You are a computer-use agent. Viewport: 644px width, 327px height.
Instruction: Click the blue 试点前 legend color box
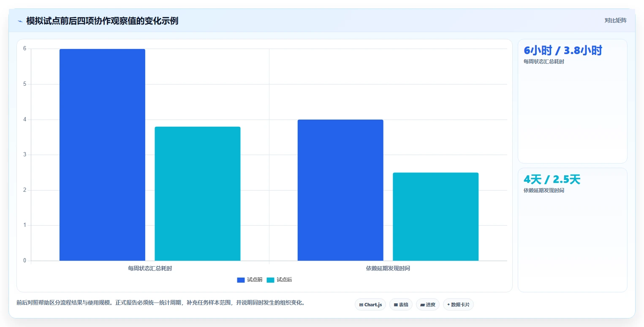[x=241, y=280]
